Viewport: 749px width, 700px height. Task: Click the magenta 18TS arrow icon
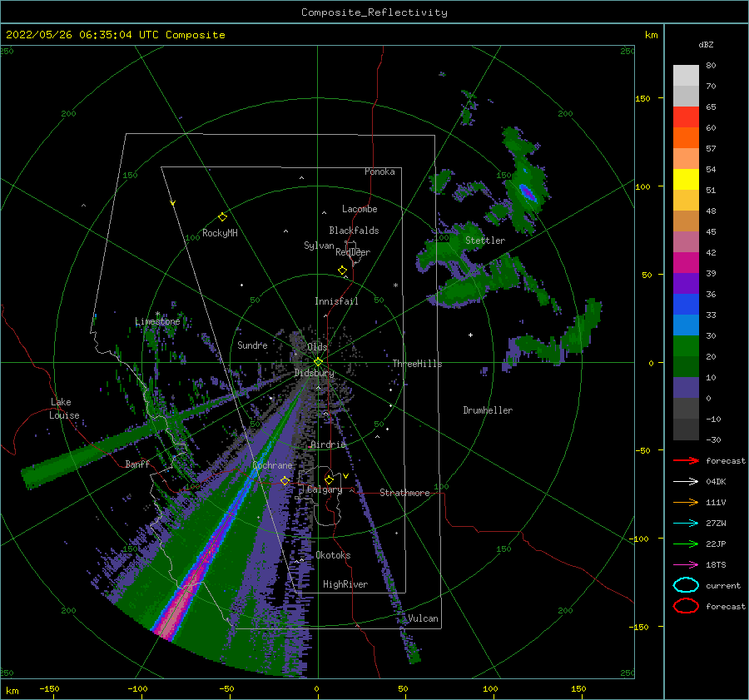(x=686, y=565)
